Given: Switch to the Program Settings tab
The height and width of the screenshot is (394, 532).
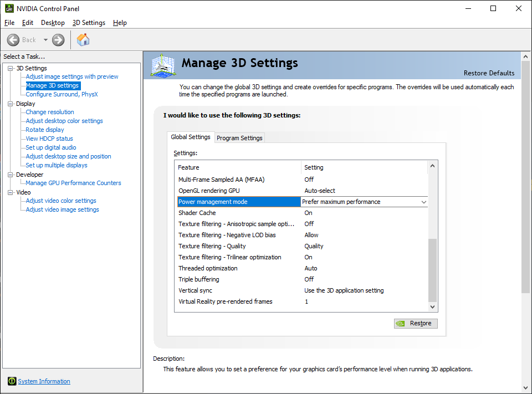Looking at the screenshot, I should (239, 138).
